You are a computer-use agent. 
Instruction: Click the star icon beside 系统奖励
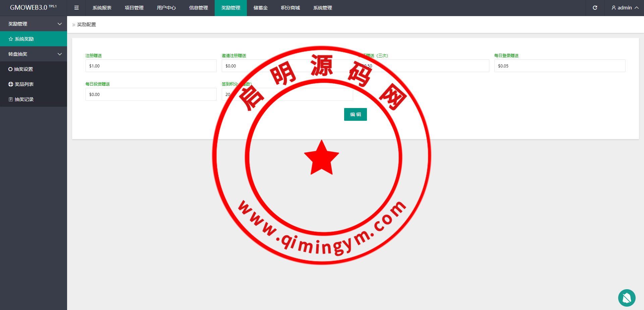[x=11, y=39]
